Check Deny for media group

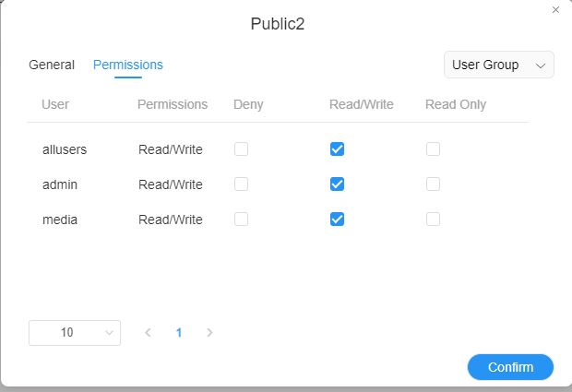(241, 220)
